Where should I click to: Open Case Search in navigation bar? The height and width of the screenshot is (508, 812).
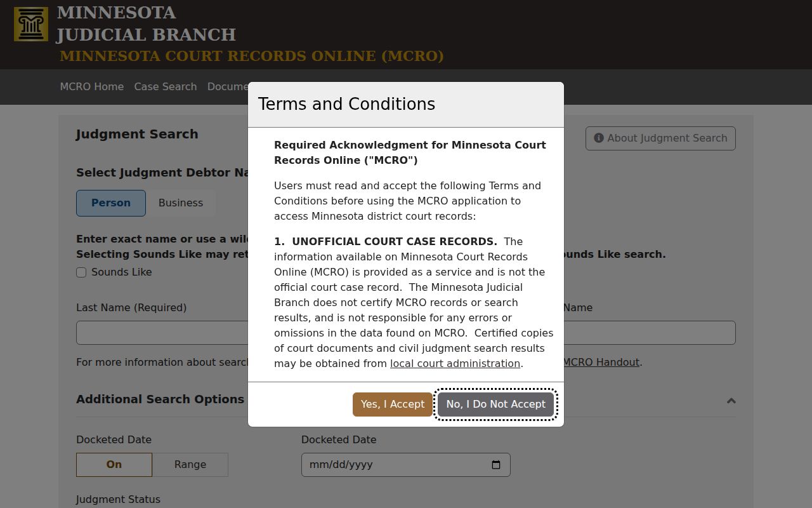tap(166, 87)
